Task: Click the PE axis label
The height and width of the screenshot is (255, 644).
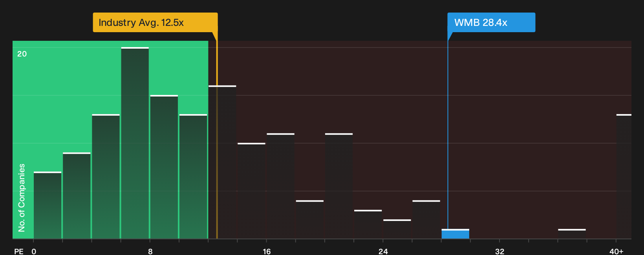Action: coord(19,251)
